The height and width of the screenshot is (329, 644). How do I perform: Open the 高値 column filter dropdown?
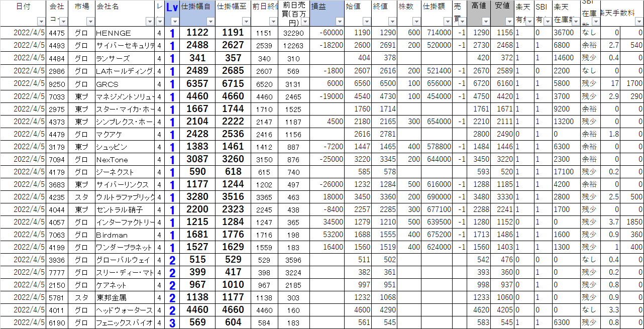[485, 22]
